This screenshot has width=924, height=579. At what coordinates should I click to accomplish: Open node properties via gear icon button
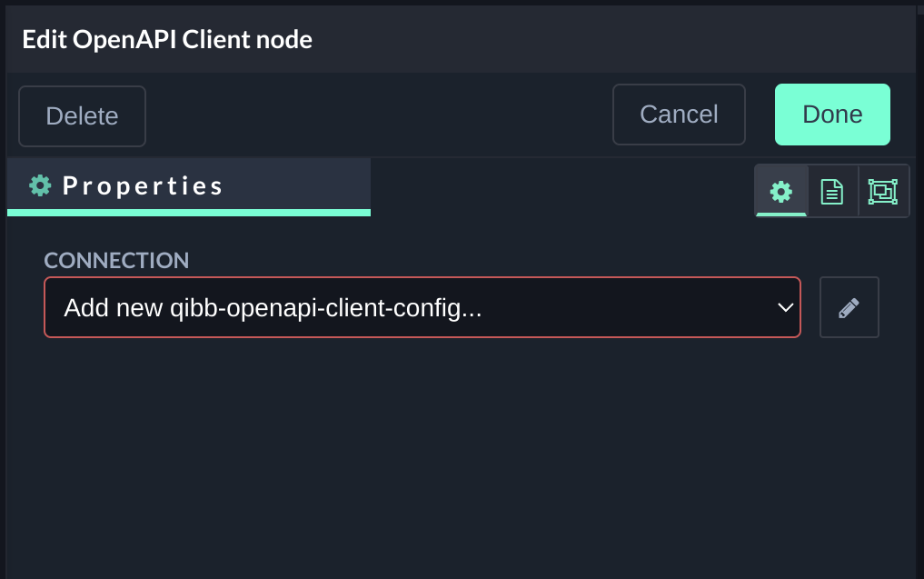pos(781,191)
